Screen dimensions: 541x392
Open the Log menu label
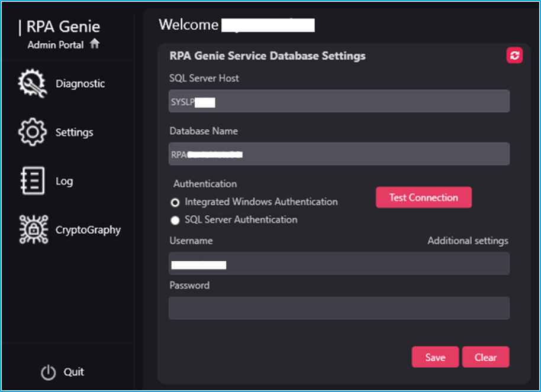pos(64,181)
